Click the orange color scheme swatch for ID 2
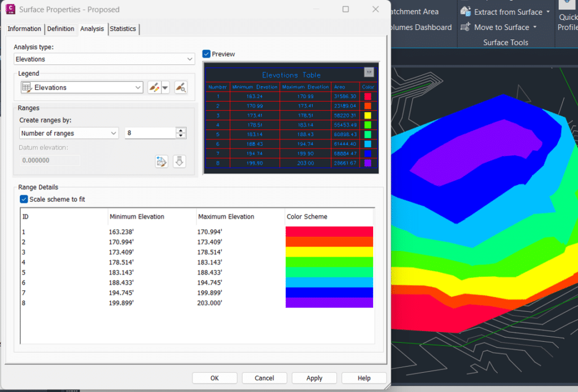 coord(329,242)
